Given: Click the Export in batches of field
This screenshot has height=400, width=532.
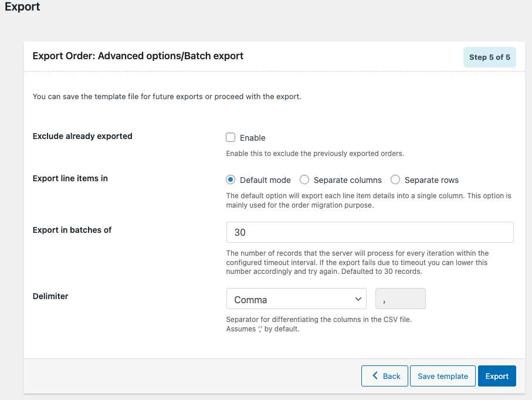Looking at the screenshot, I should point(370,232).
